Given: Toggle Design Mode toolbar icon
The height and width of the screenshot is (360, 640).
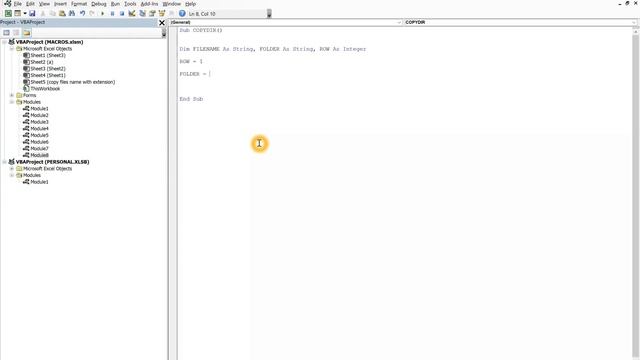Looking at the screenshot, I should [132, 13].
